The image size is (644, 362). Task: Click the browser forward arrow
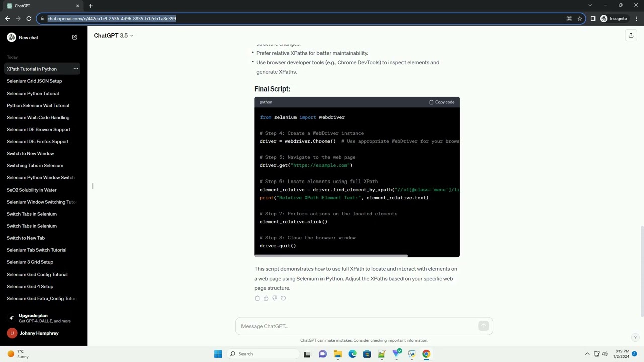click(x=18, y=19)
